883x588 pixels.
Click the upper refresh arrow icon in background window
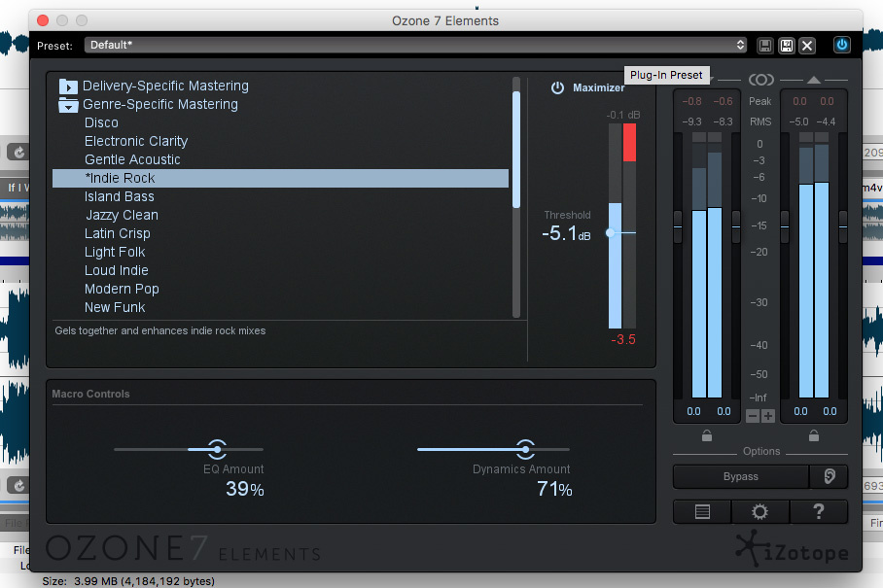19,152
